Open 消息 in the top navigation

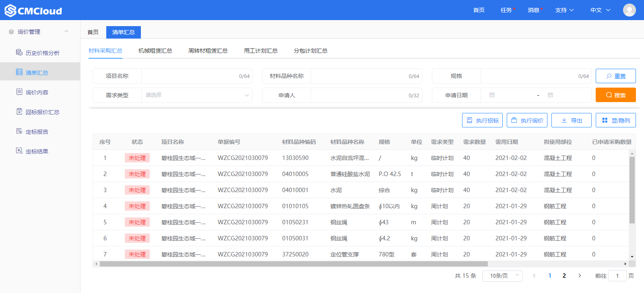(534, 10)
